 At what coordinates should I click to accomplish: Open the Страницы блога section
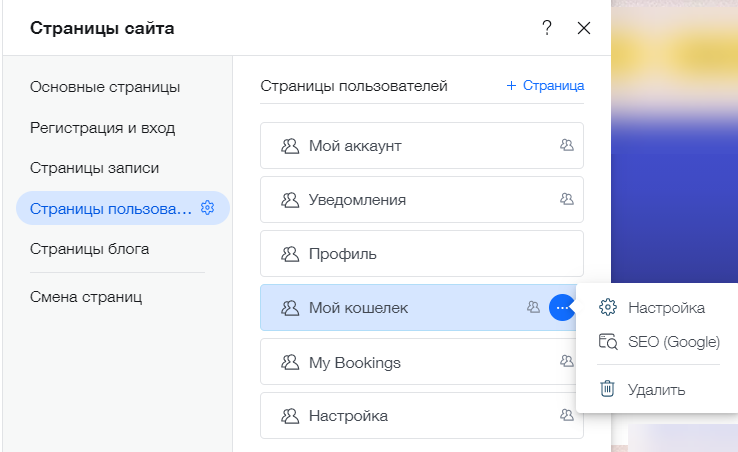point(89,249)
